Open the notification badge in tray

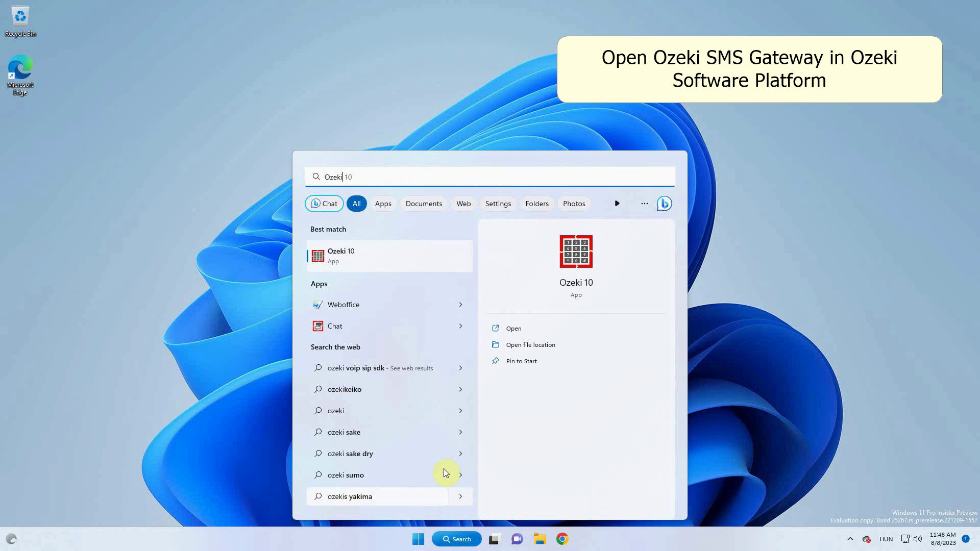(x=966, y=539)
